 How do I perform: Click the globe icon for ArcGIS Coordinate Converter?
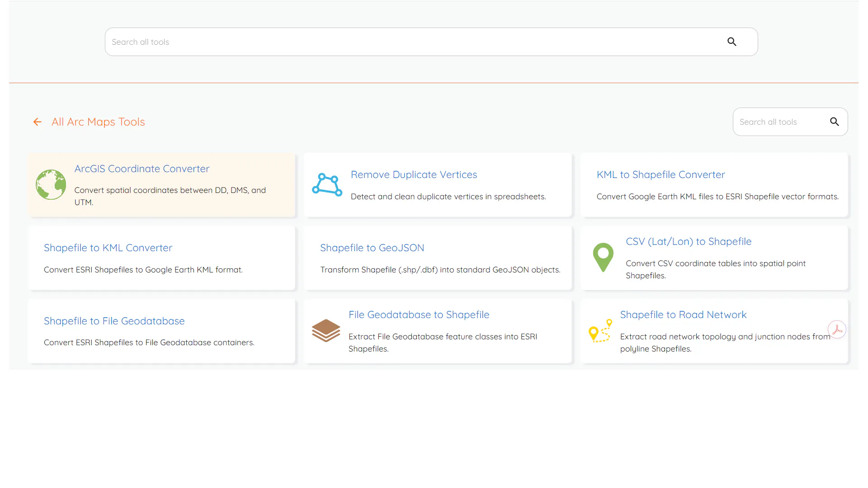click(x=51, y=185)
